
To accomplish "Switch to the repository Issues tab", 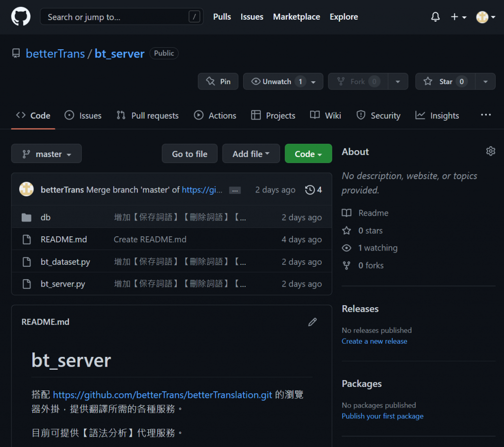I will 83,116.
